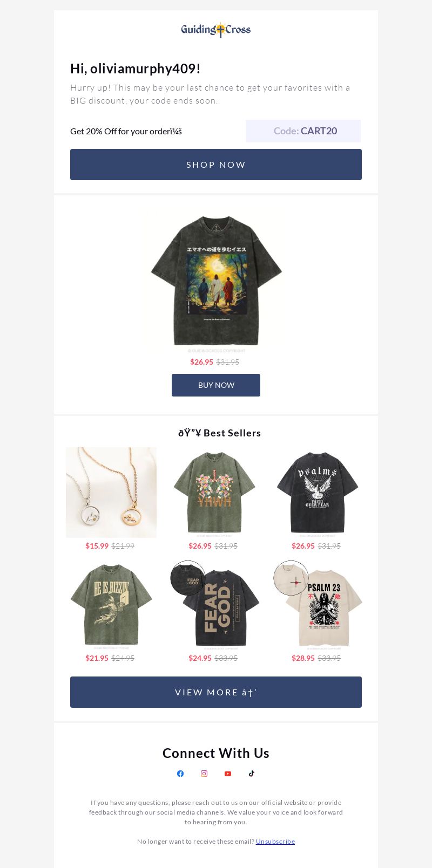Open the circle pendant necklaces product

coord(111,493)
